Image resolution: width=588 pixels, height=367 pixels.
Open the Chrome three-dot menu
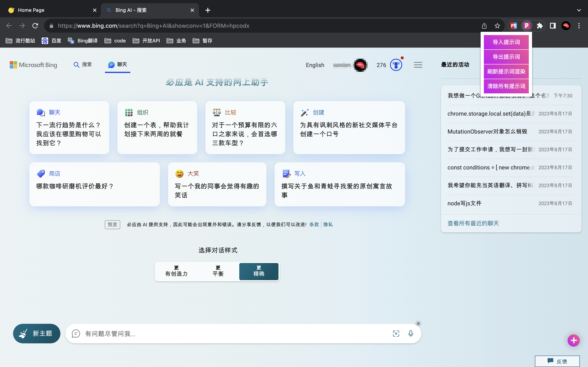tap(579, 25)
